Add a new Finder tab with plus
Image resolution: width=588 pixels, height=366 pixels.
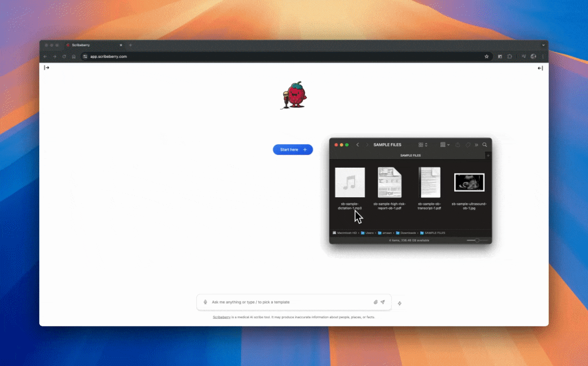click(488, 155)
